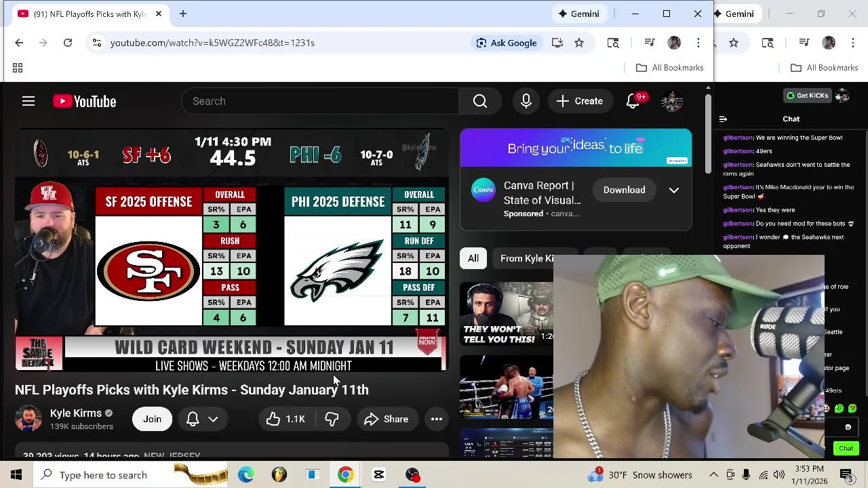Open the boxing match video thumbnail
Image resolution: width=868 pixels, height=488 pixels.
tap(507, 387)
